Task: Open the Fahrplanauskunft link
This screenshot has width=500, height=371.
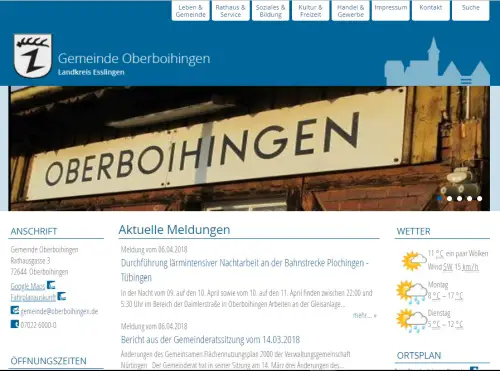Action: click(33, 297)
